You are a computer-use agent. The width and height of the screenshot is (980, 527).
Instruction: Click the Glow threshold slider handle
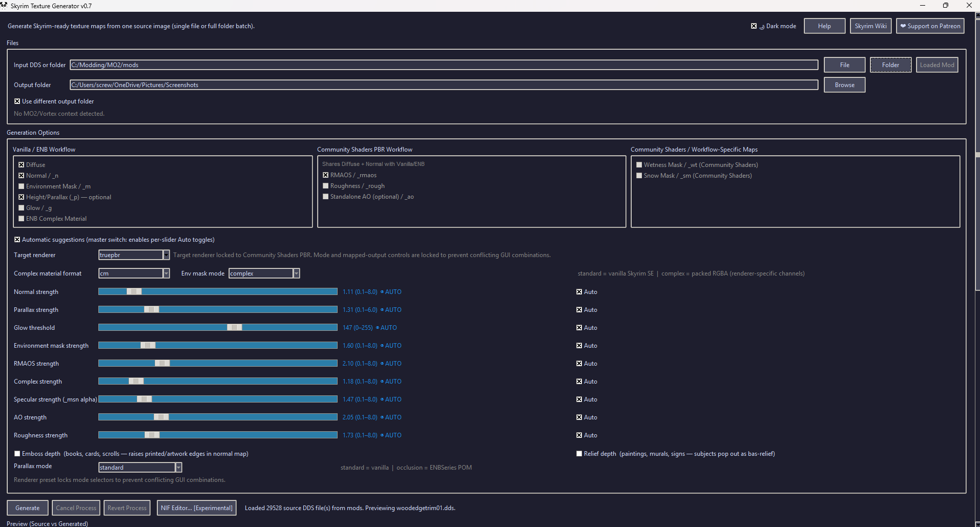tap(235, 328)
